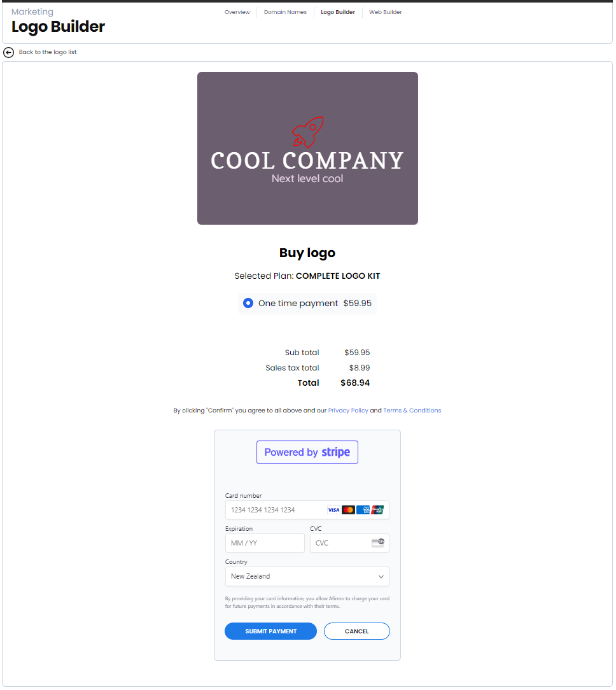
Task: Focus the Card number input field
Action: click(x=307, y=510)
